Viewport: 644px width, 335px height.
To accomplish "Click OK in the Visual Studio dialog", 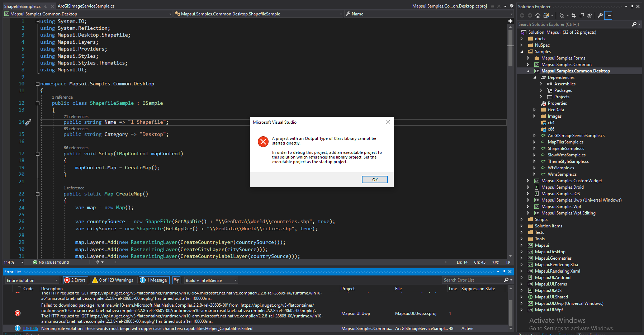I will coord(374,179).
